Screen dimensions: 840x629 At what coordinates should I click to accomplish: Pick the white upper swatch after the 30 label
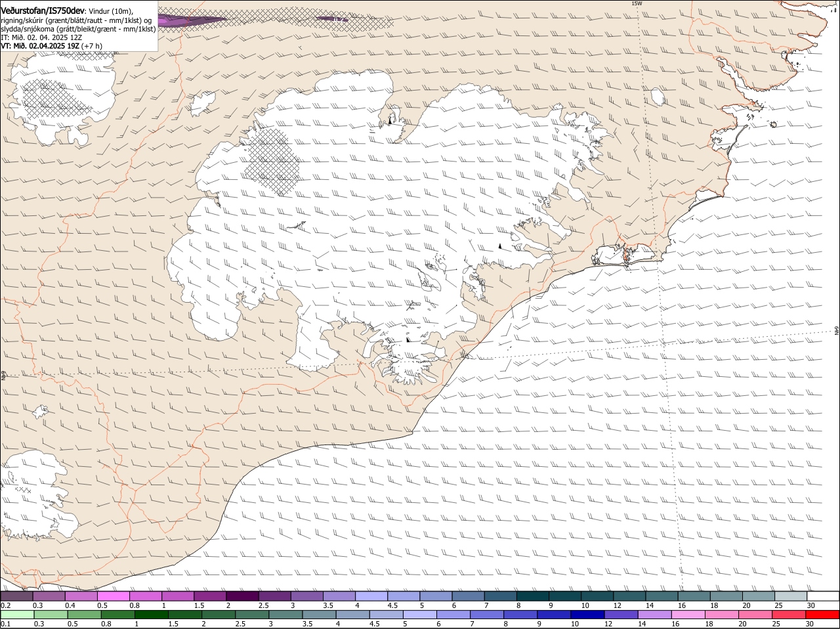click(823, 596)
